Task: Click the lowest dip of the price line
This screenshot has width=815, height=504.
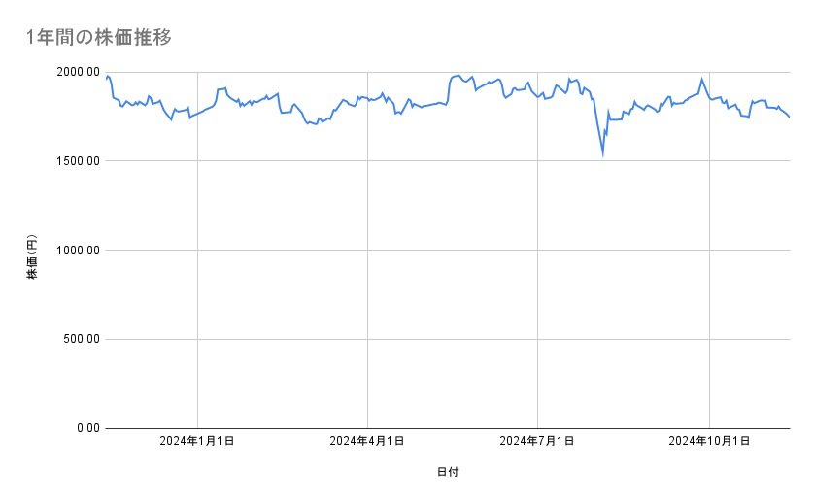Action: pyautogui.click(x=603, y=153)
